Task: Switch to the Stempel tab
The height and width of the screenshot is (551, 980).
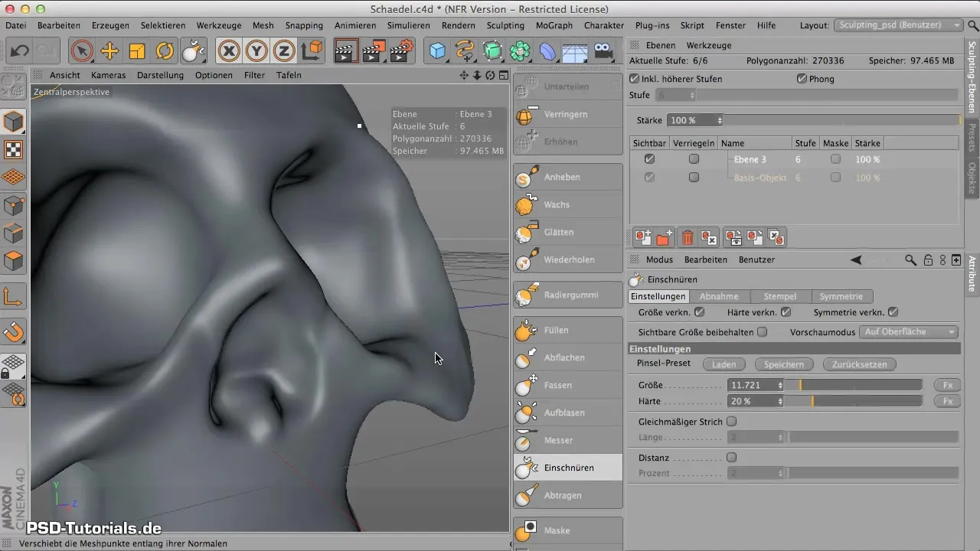Action: tap(781, 296)
